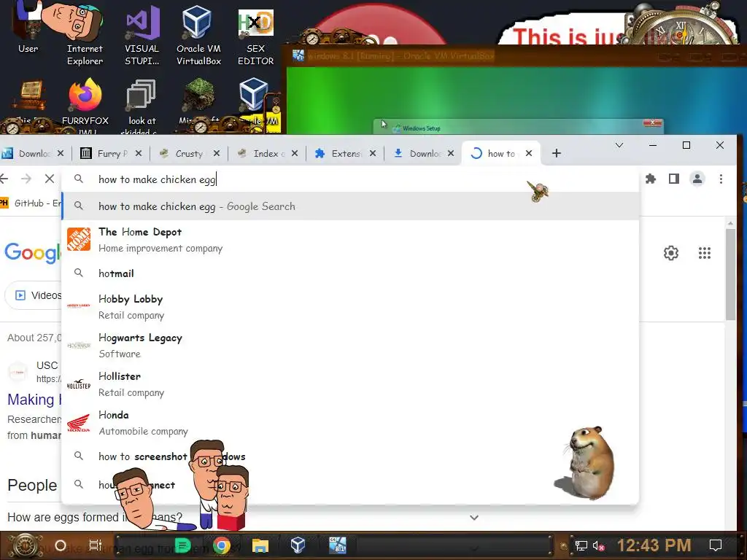Click the VirtualBox window title bar
This screenshot has width=747, height=560.
(516, 55)
